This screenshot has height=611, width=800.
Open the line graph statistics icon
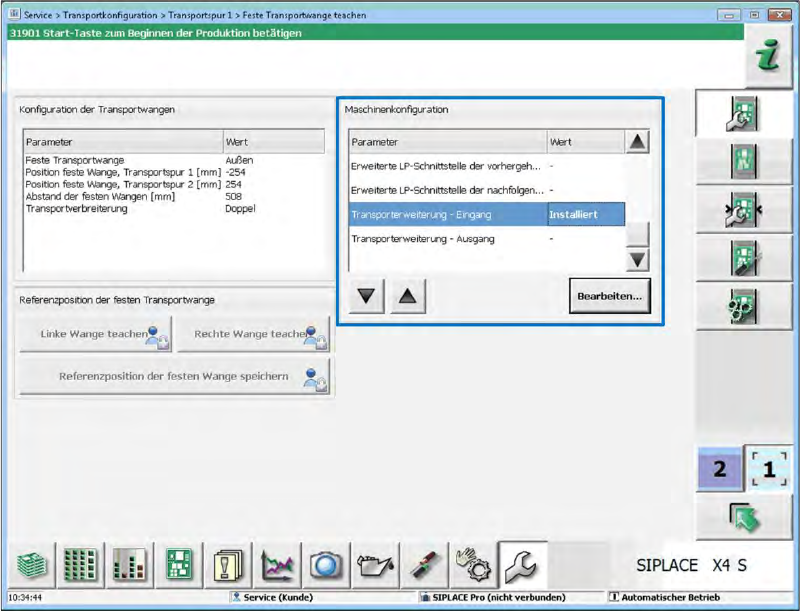click(277, 565)
